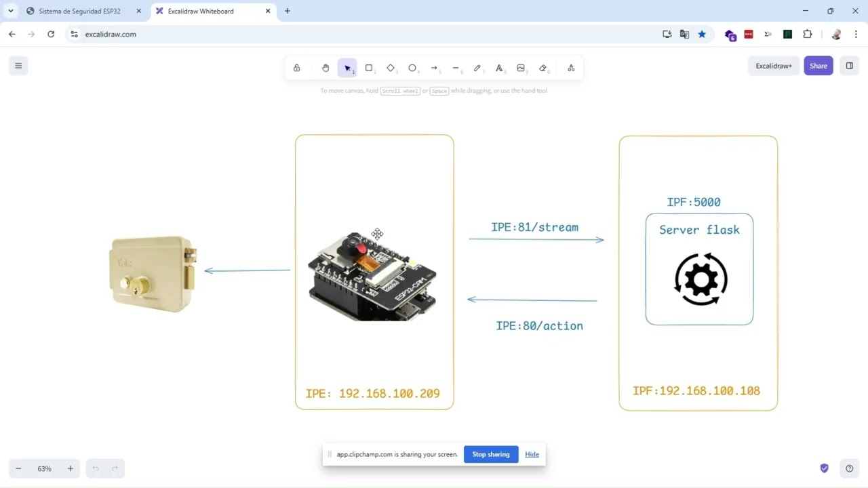Open the Extensions puzzle menu
Image resolution: width=868 pixels, height=488 pixels.
pyautogui.click(x=807, y=34)
